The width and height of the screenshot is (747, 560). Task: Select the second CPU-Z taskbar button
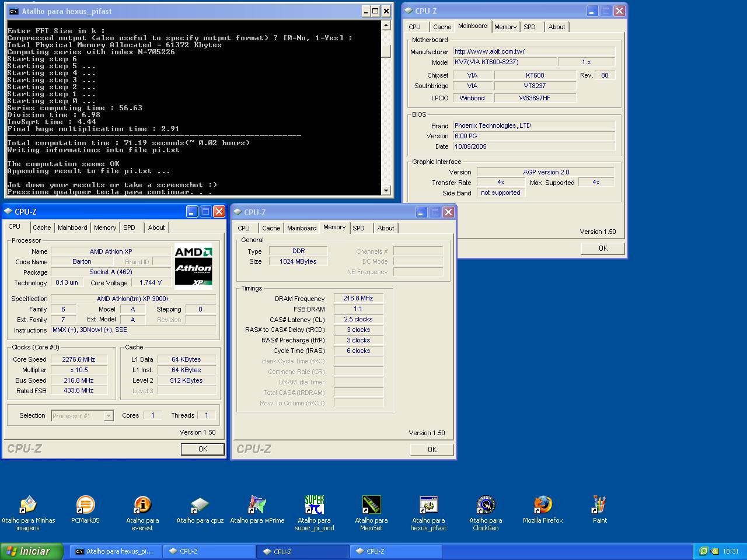302,551
